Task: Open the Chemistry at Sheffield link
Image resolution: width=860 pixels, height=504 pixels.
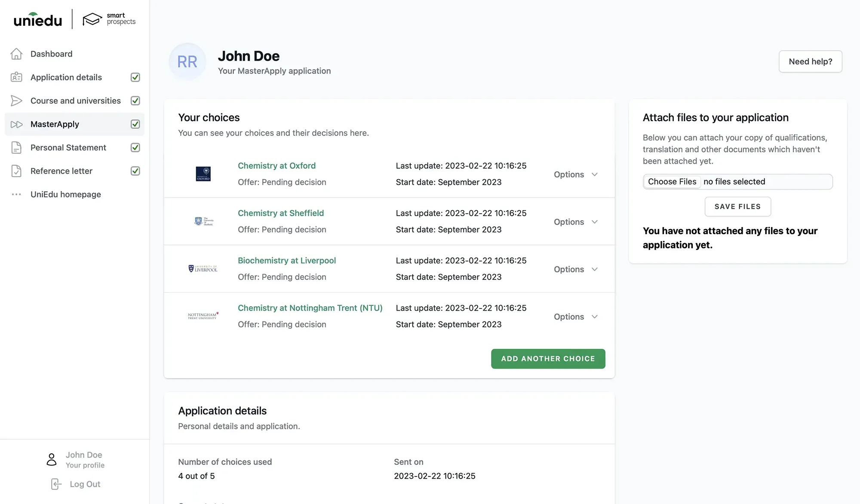Action: pyautogui.click(x=281, y=213)
